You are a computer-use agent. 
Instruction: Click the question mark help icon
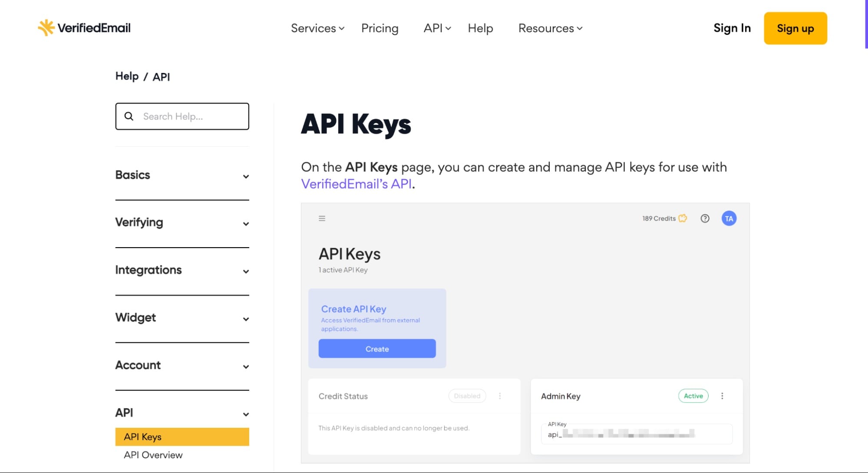705,218
